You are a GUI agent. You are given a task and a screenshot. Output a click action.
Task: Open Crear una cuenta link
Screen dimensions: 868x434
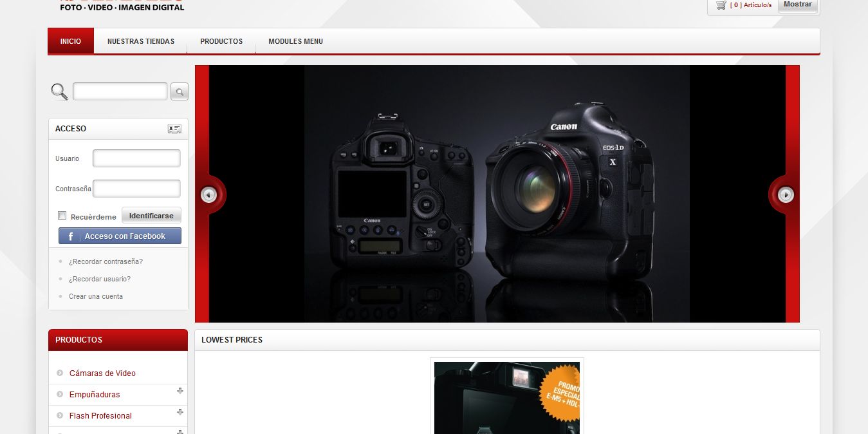[x=96, y=296]
